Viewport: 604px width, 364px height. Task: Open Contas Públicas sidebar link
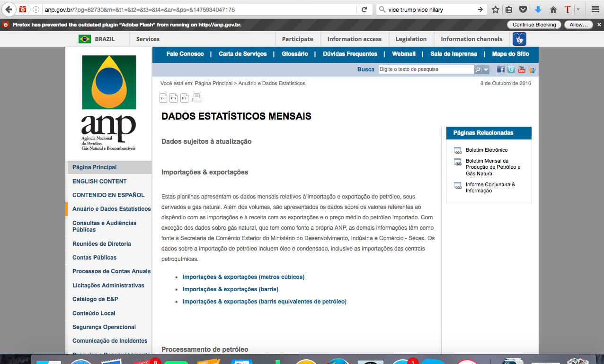pyautogui.click(x=94, y=258)
